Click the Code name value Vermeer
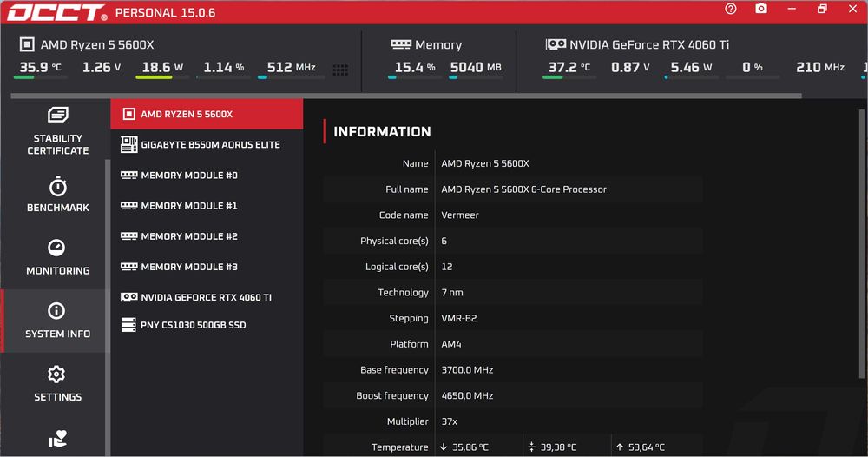 [460, 215]
